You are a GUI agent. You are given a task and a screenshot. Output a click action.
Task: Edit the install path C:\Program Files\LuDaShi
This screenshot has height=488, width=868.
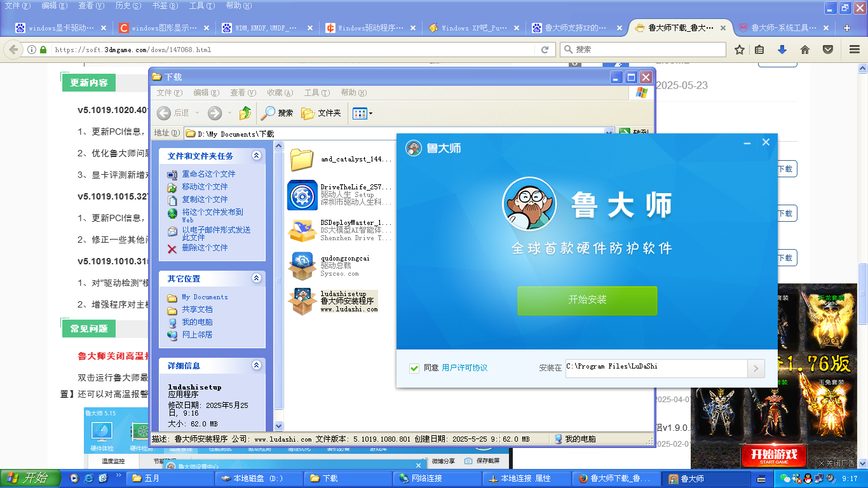[656, 368]
